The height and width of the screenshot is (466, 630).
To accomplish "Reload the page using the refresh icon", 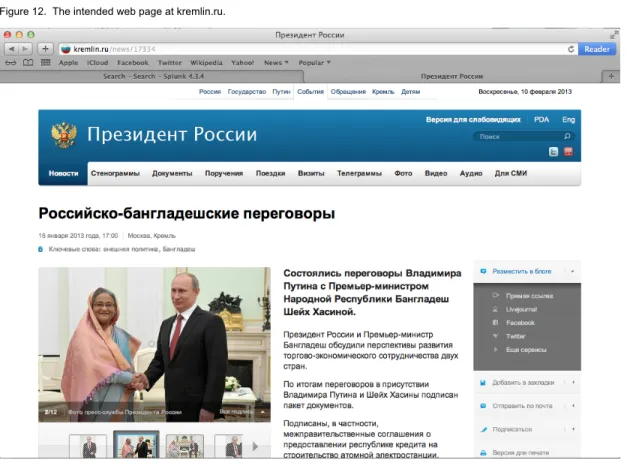I will (571, 49).
